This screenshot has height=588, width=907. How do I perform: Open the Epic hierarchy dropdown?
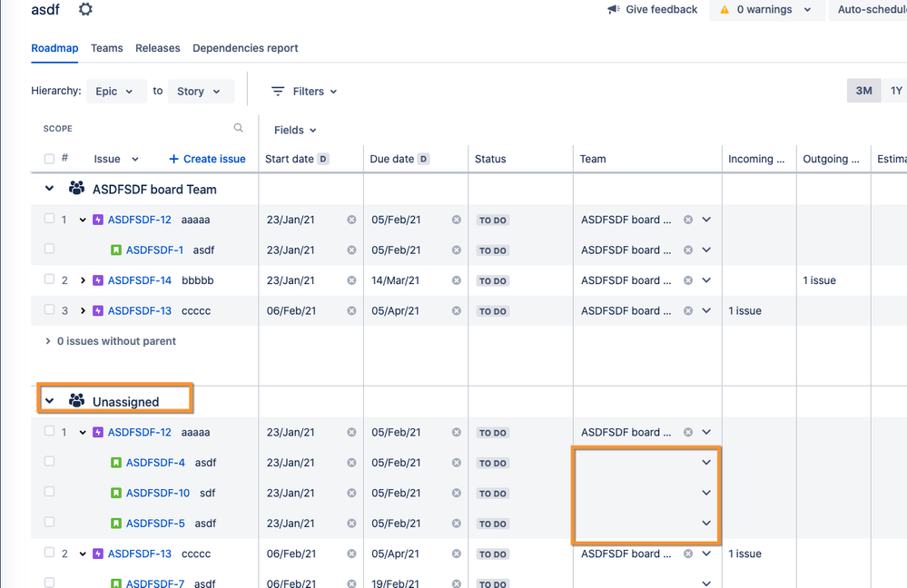pos(115,91)
